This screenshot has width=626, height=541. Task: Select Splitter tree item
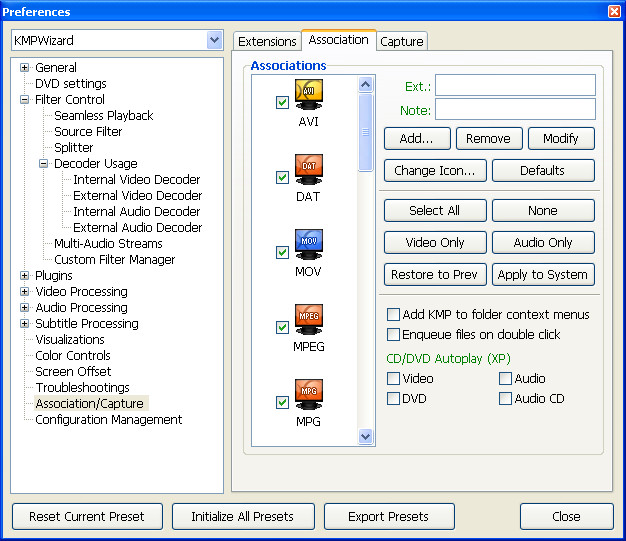coord(73,147)
